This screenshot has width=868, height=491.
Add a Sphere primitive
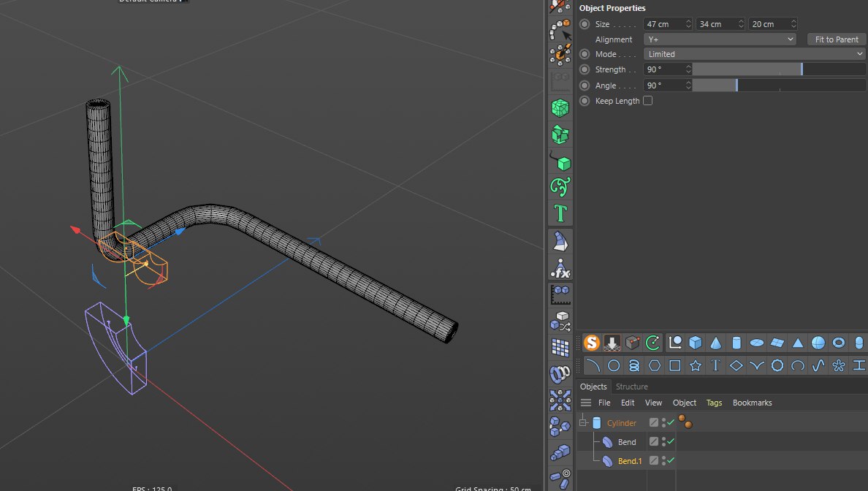coord(818,343)
